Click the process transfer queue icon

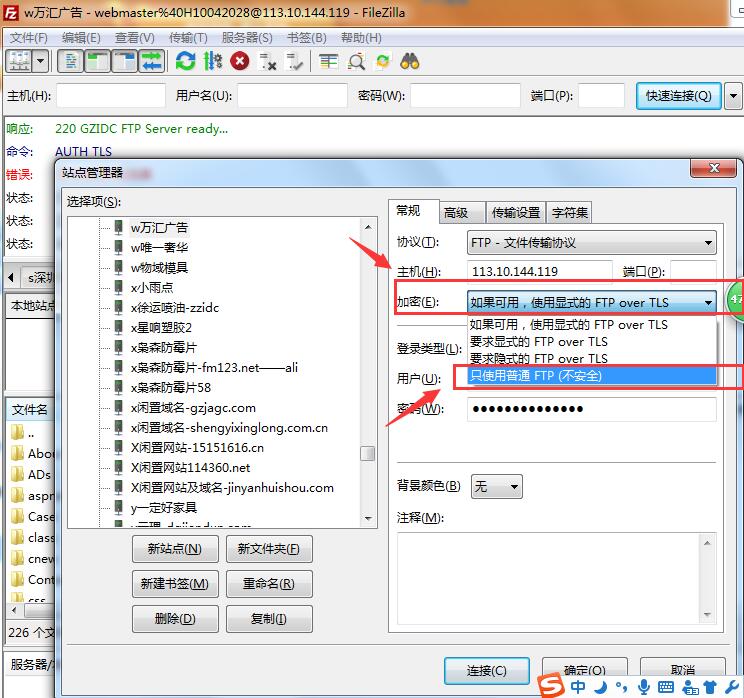(212, 62)
